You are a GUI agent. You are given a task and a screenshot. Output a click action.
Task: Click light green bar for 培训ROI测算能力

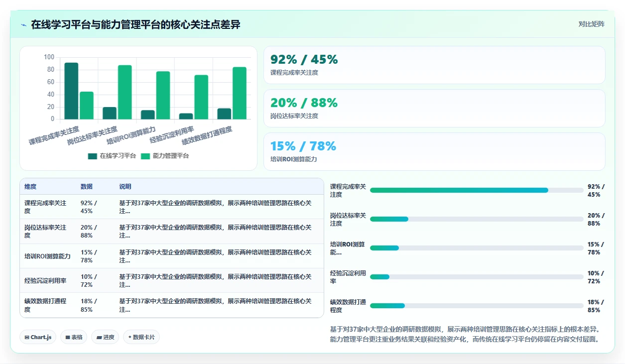163,96
